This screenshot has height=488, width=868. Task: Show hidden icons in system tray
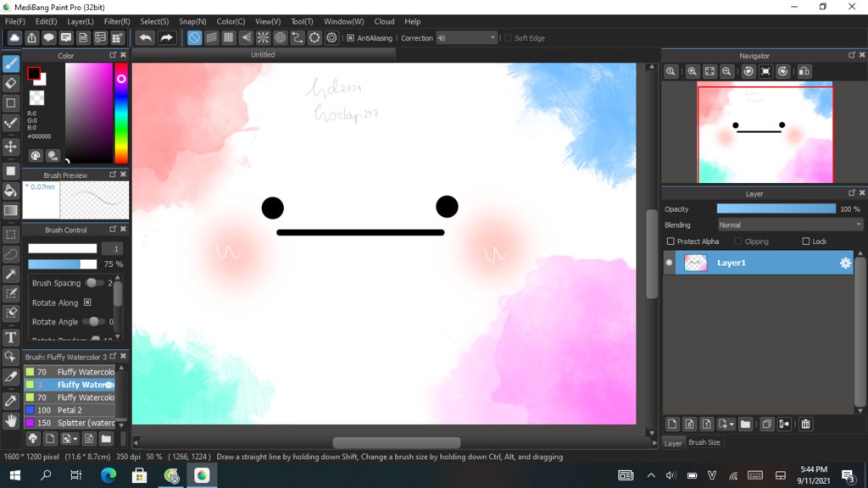[651, 475]
